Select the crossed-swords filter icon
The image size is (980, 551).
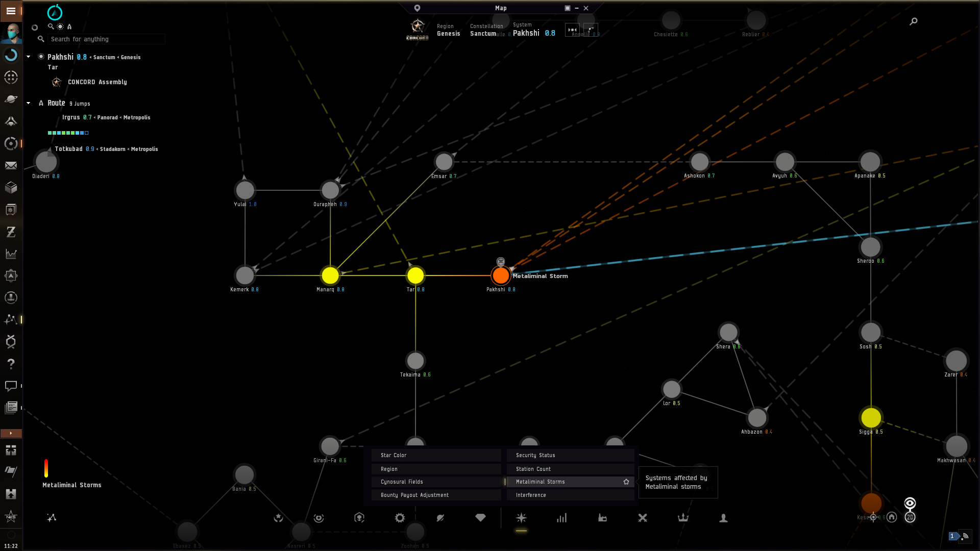[643, 518]
